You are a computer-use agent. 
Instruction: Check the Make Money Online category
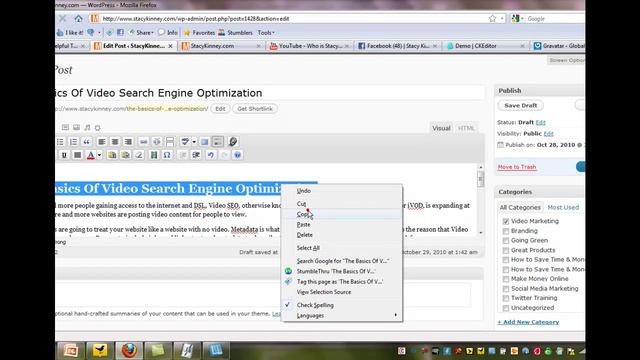point(506,279)
